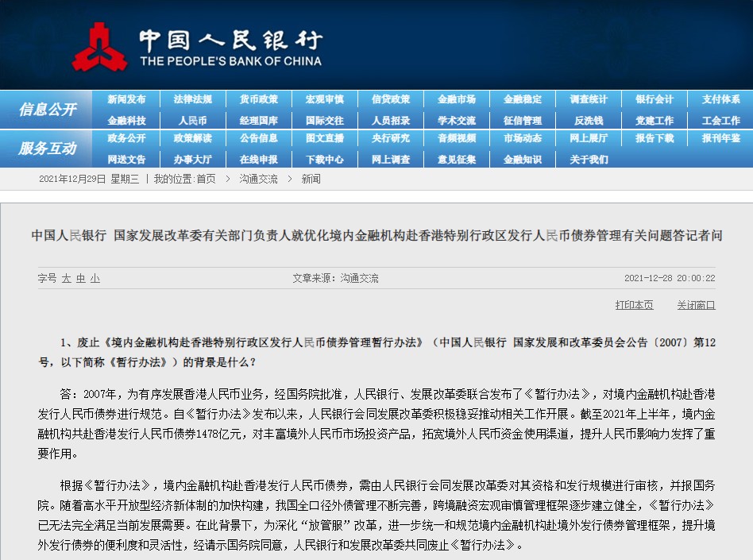Open the 信息公开 section header

[x=47, y=110]
